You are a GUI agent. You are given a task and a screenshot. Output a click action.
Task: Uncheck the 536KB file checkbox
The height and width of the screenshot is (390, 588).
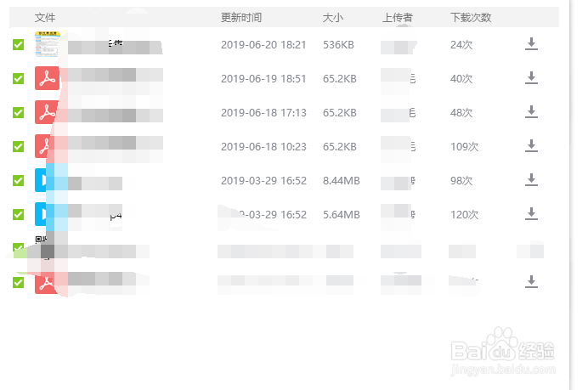click(x=18, y=44)
